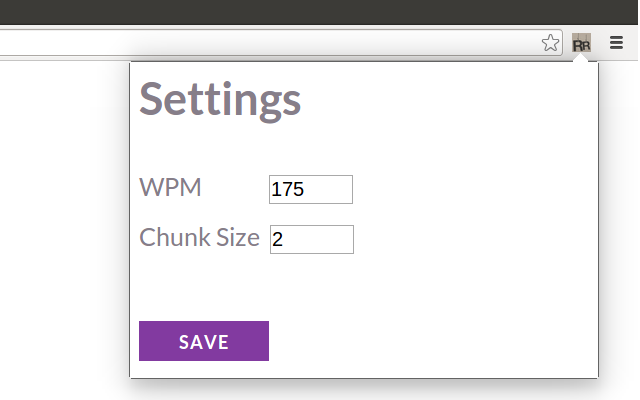The height and width of the screenshot is (400, 640).
Task: Place cursor after 2 in Chunk Size box
Action: (284, 239)
